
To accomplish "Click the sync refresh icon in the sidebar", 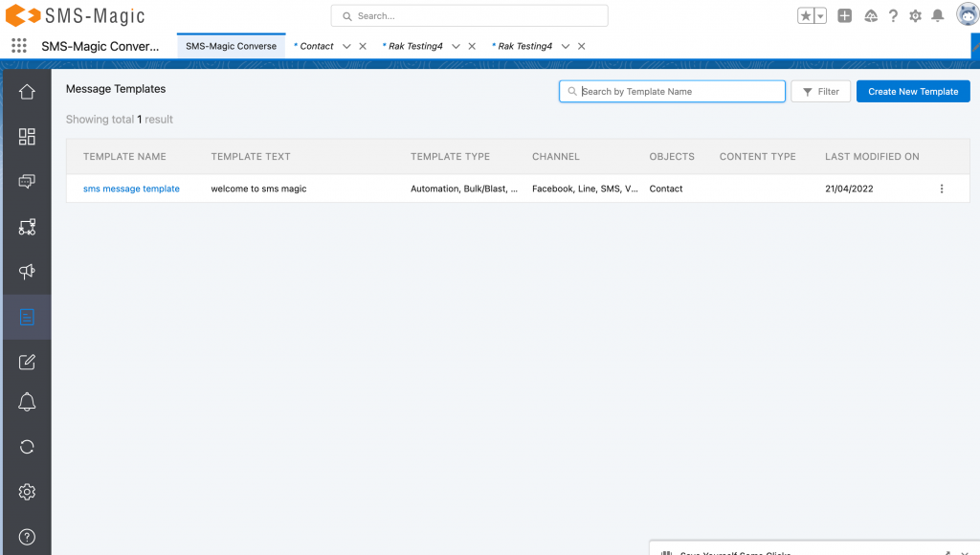I will click(27, 447).
